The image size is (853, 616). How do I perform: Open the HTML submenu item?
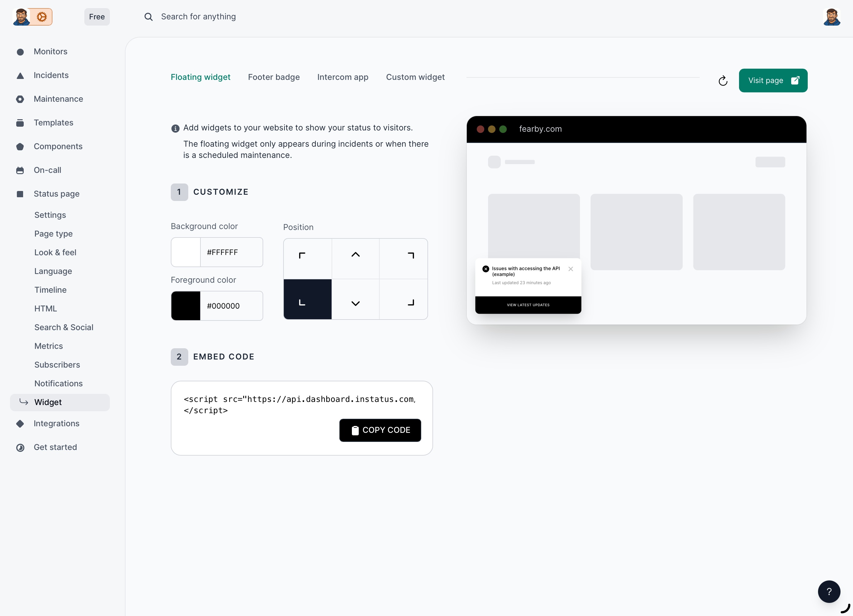coord(46,309)
